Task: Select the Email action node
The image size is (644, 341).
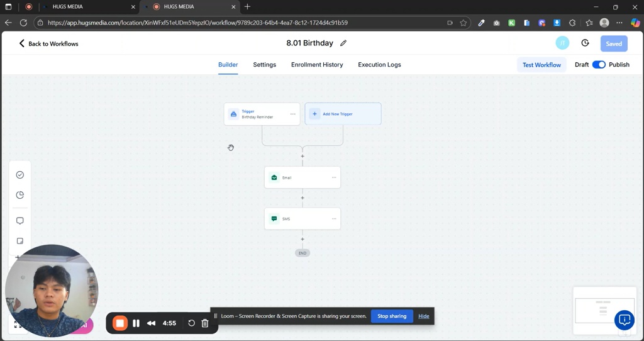Action: (303, 177)
